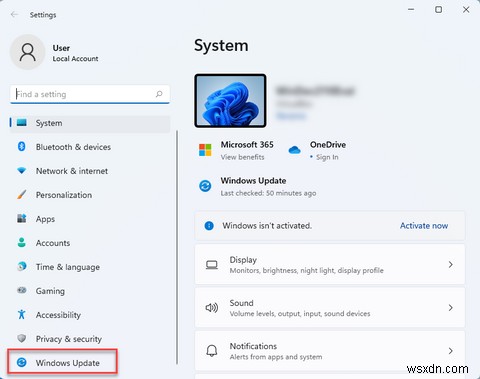Click the Accounts person icon
Viewport: 480px width, 379px height.
click(22, 243)
